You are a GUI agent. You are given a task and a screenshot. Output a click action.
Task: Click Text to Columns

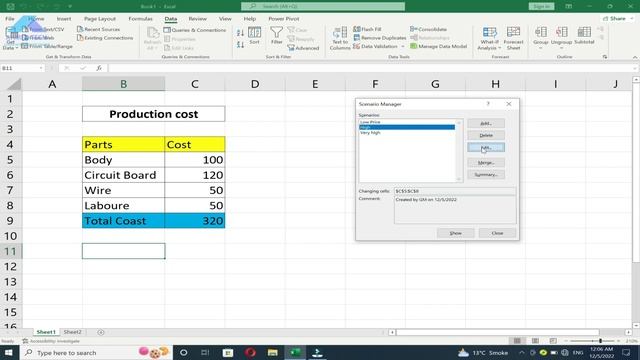click(x=340, y=38)
